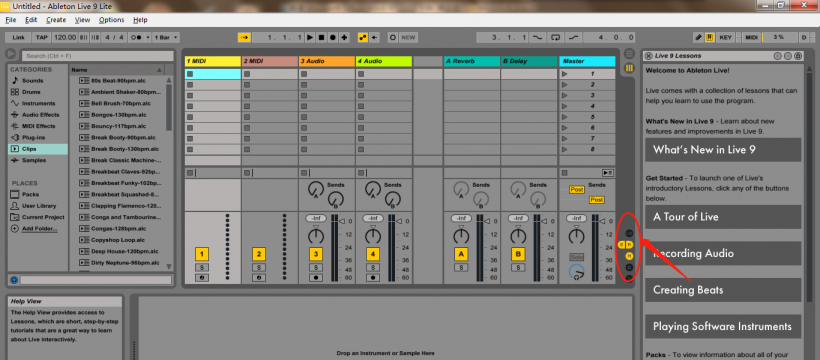
Task: Sort browser by Name column header
Action: pyautogui.click(x=117, y=70)
